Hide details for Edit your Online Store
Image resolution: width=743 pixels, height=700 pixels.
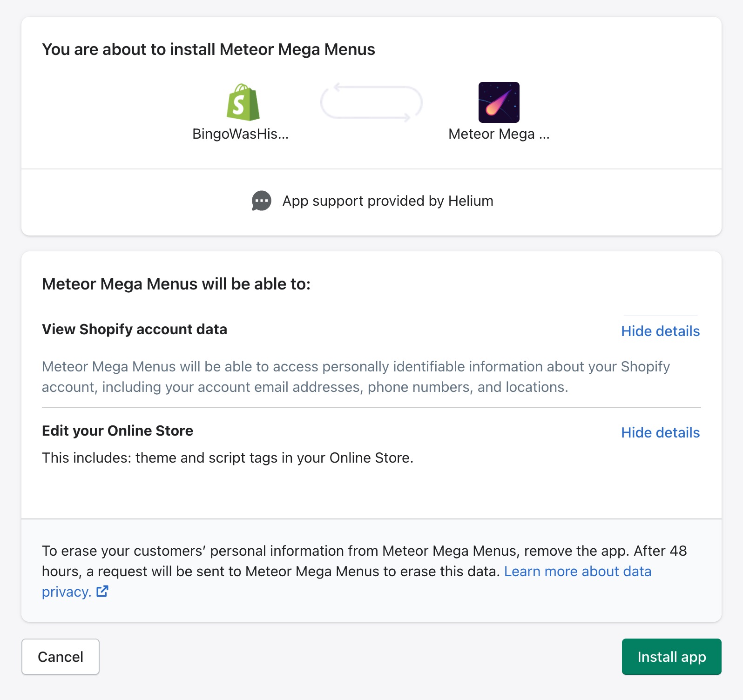(660, 432)
